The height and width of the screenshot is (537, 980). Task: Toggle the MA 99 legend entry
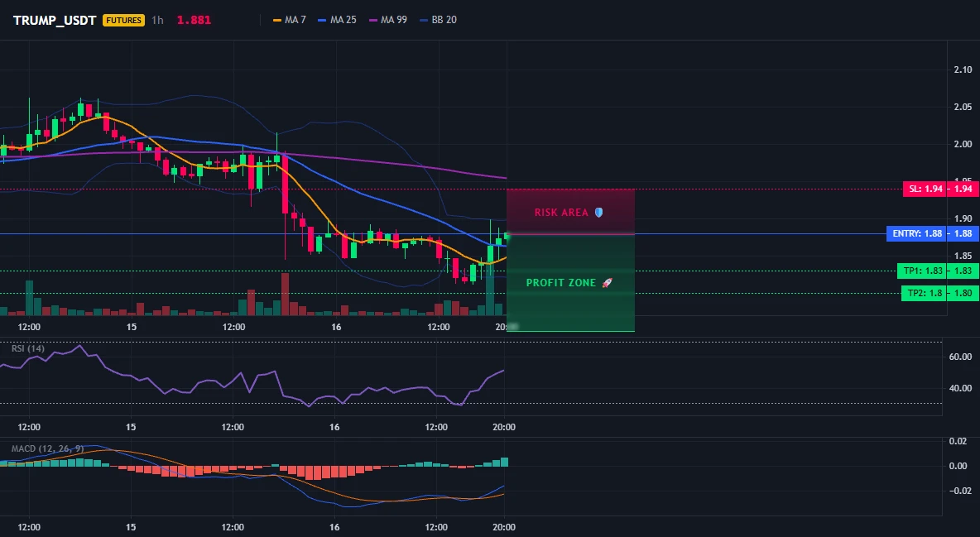pyautogui.click(x=388, y=20)
